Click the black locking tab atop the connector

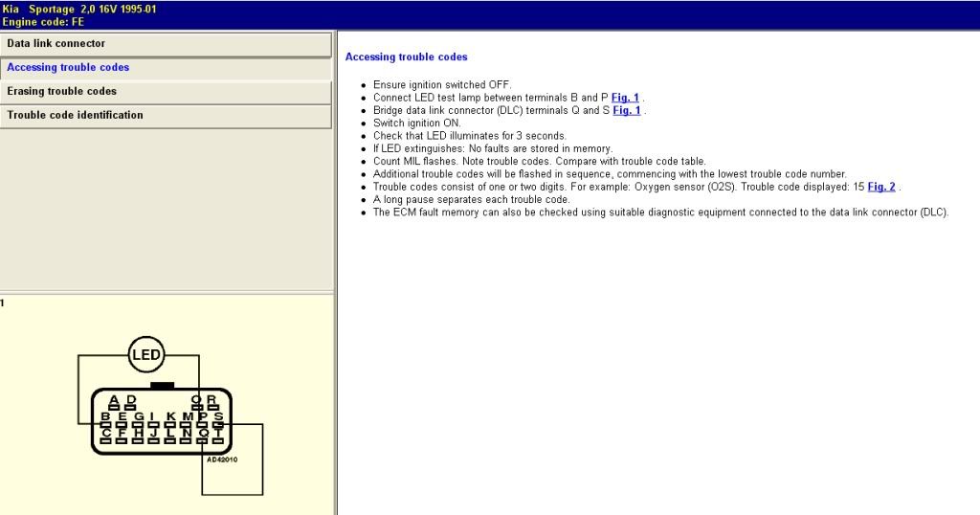tap(162, 386)
